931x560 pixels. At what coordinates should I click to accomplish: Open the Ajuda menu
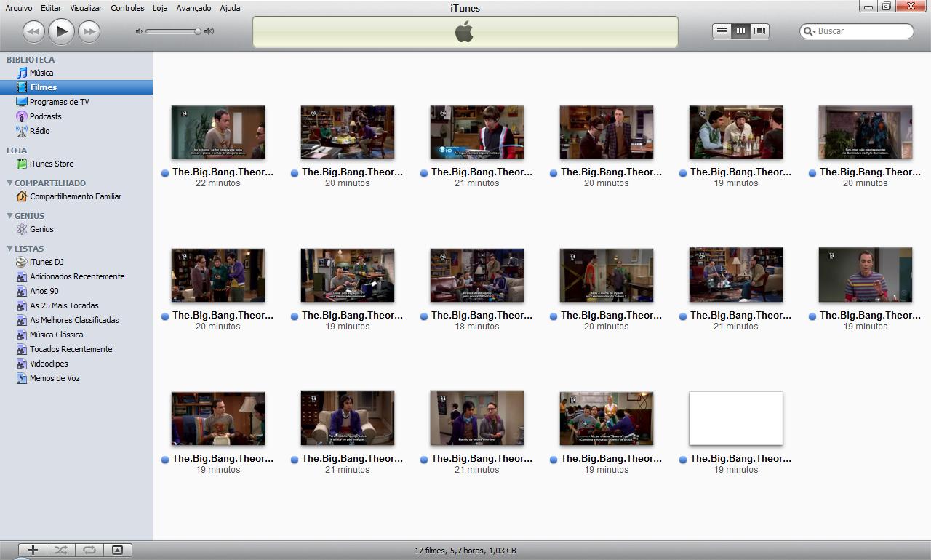tap(230, 8)
